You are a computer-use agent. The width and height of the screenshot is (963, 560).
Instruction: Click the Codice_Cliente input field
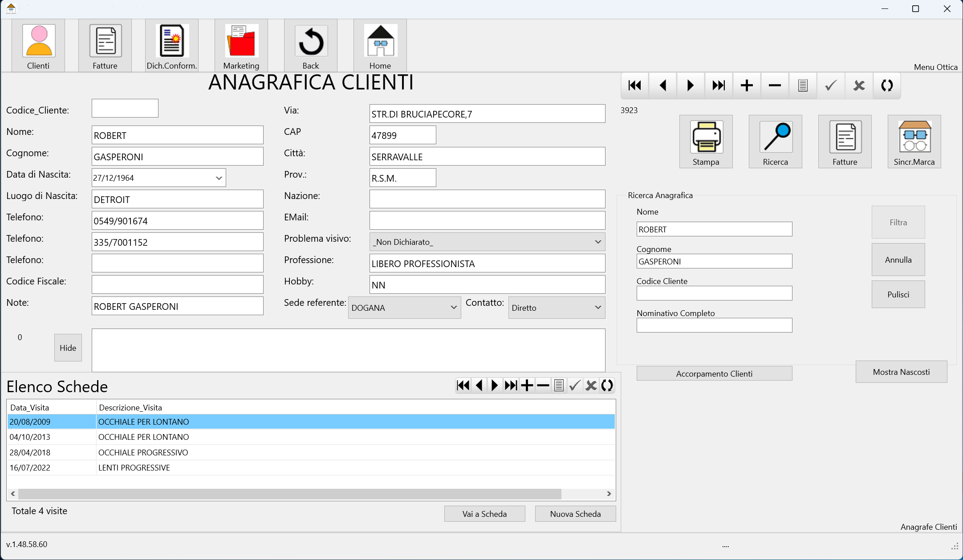coord(125,108)
